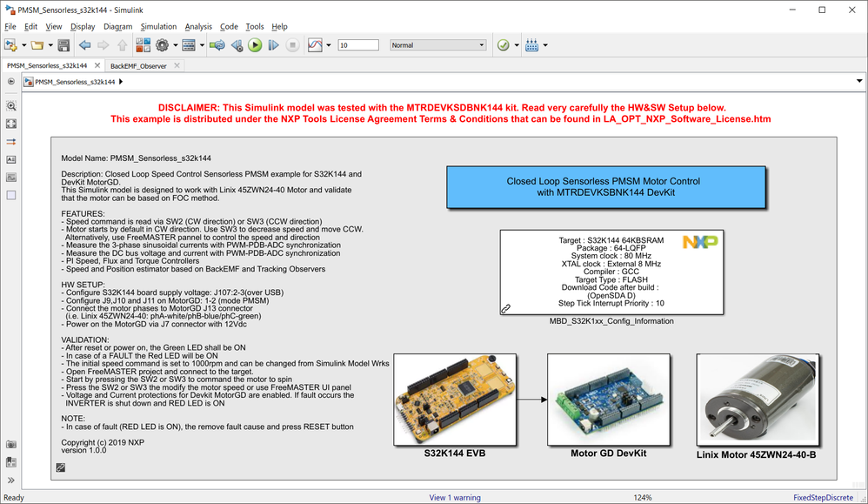
Task: Switch to the PMSM_Sensorless_s32k144 tab
Action: coord(47,66)
